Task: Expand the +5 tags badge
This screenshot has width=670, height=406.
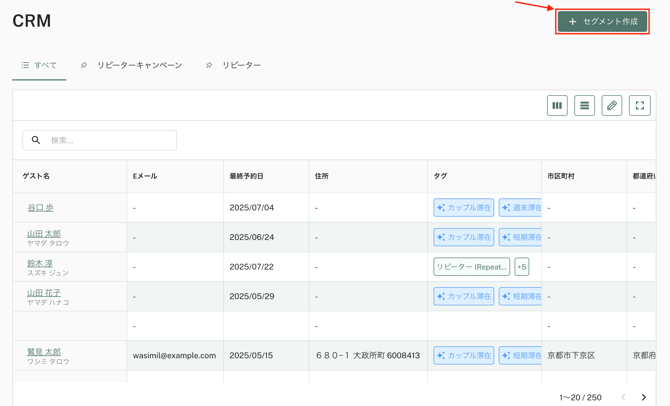Action: point(522,267)
